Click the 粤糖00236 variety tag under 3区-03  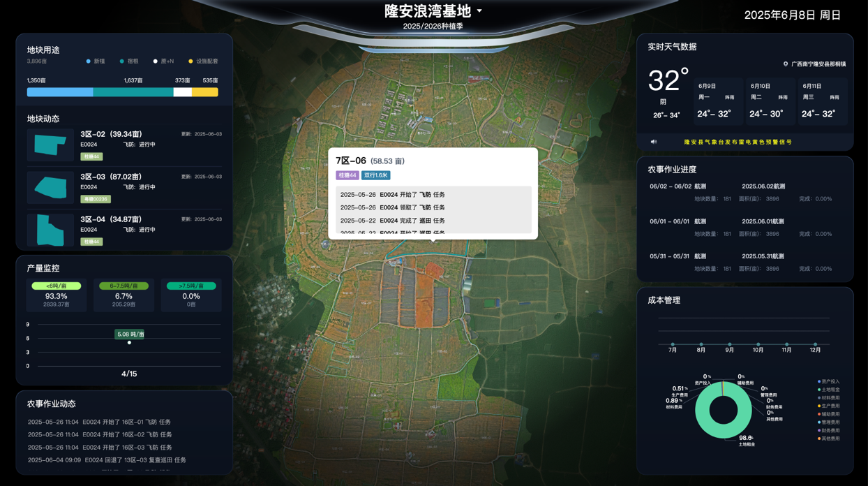(x=95, y=199)
